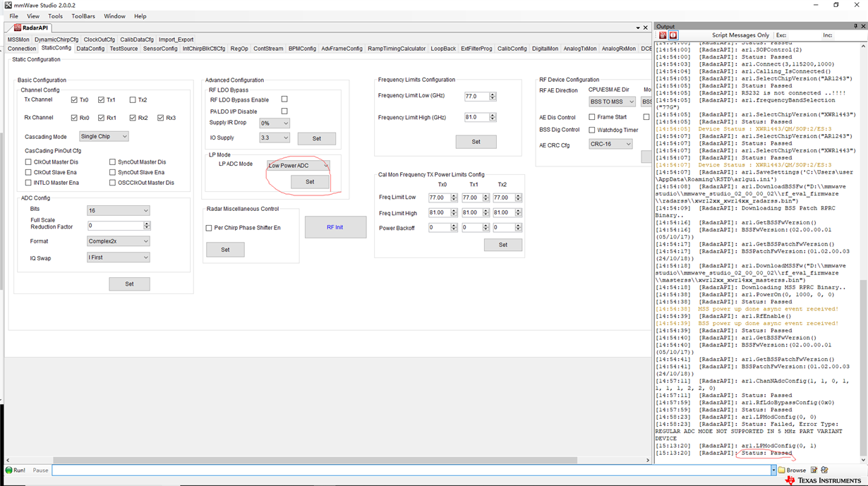Open the IO Supply dropdown
Viewport: 868px width, 486px height.
275,138
